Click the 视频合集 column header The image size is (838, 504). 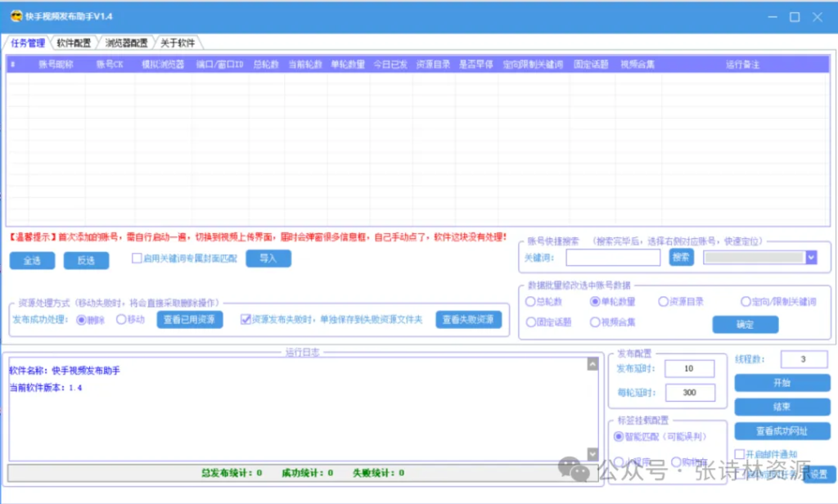pyautogui.click(x=638, y=65)
